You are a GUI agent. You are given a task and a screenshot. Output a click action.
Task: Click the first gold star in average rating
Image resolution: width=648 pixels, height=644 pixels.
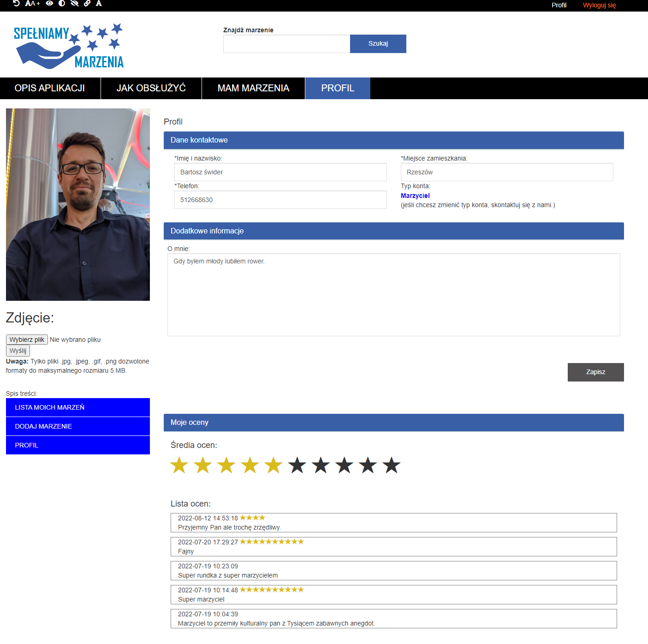(x=179, y=465)
